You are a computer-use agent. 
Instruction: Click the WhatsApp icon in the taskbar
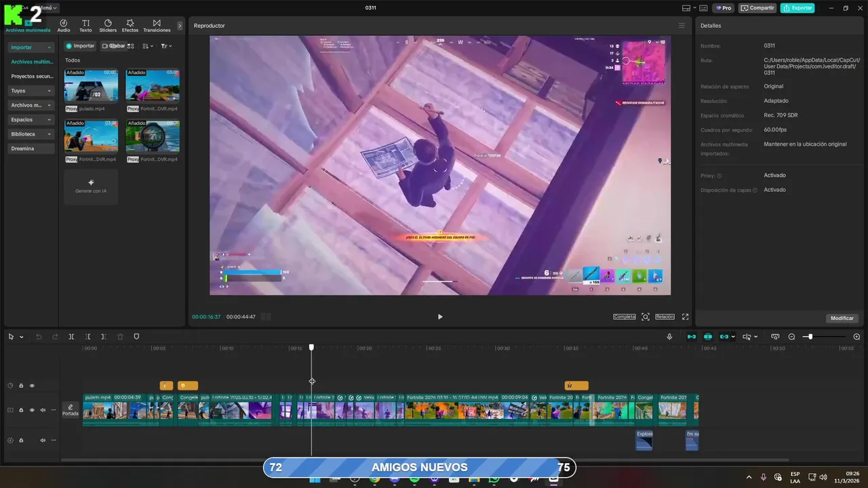494,479
